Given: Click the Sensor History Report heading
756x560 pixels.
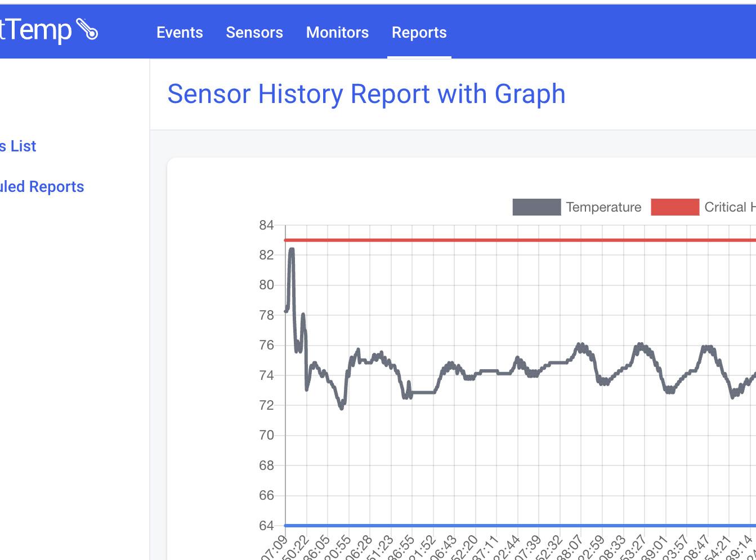Looking at the screenshot, I should coord(366,94).
